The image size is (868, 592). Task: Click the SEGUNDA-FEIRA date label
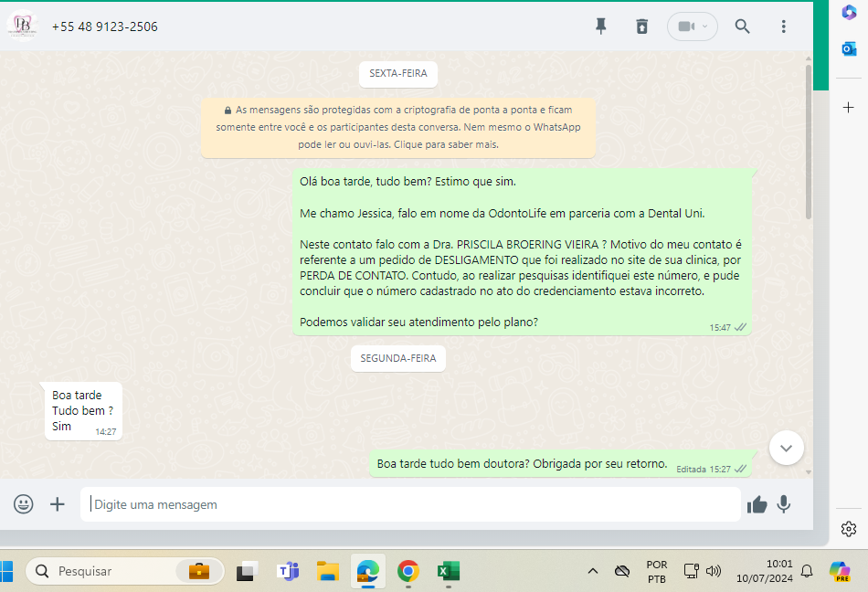coord(398,358)
